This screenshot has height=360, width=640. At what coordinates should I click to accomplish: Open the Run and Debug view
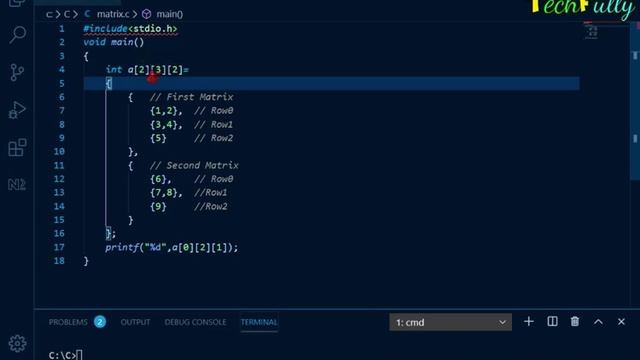pos(17,110)
